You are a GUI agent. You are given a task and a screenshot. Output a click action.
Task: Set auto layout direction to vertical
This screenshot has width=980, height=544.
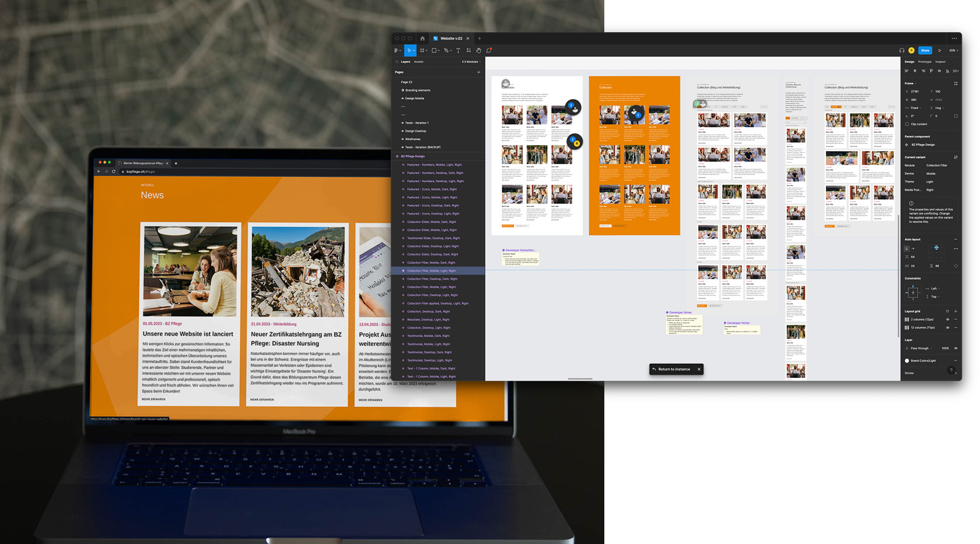click(x=907, y=248)
